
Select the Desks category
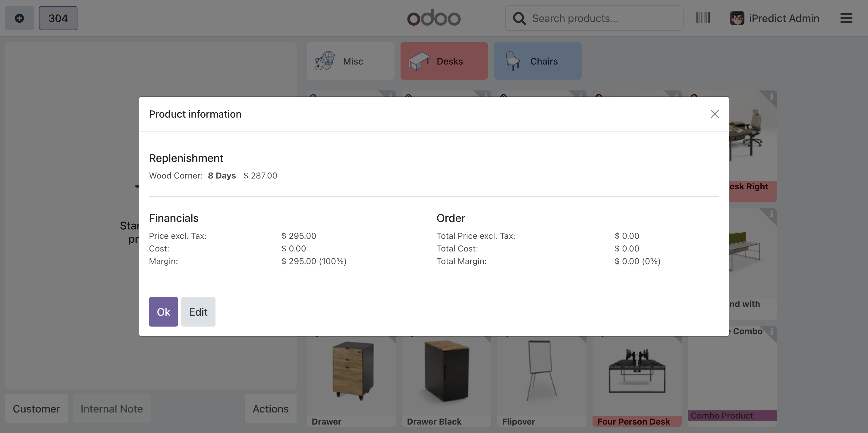click(444, 61)
